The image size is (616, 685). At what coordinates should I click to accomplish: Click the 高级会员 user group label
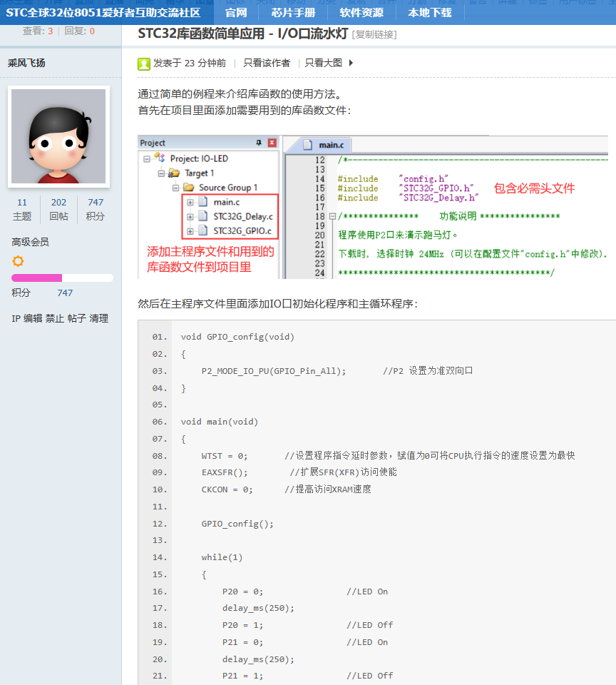coord(30,242)
